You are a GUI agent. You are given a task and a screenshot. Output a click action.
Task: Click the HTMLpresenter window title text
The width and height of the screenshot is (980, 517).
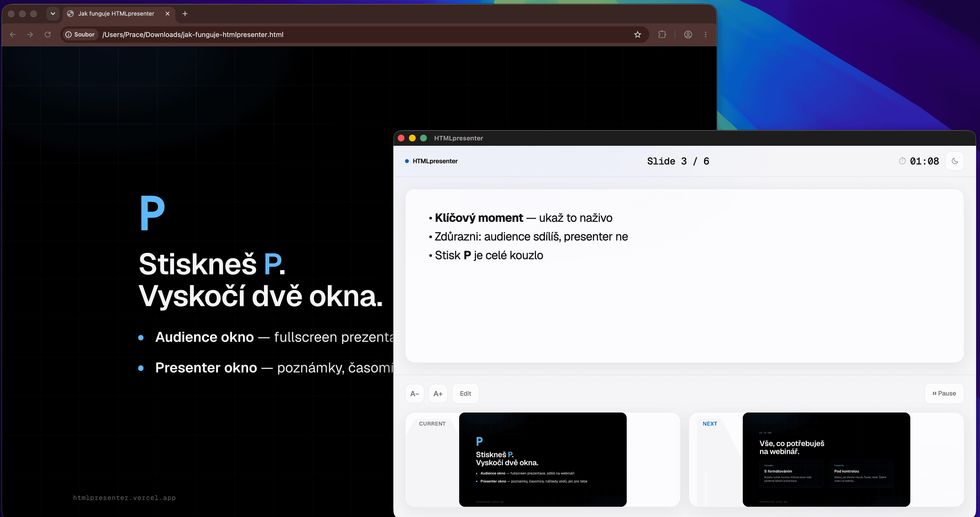[x=458, y=138]
